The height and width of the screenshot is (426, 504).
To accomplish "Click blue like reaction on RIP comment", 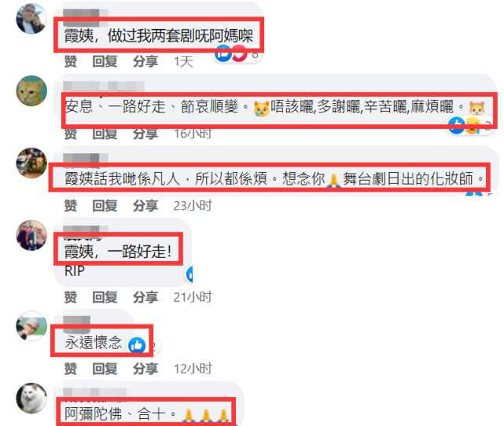I will pos(189,274).
